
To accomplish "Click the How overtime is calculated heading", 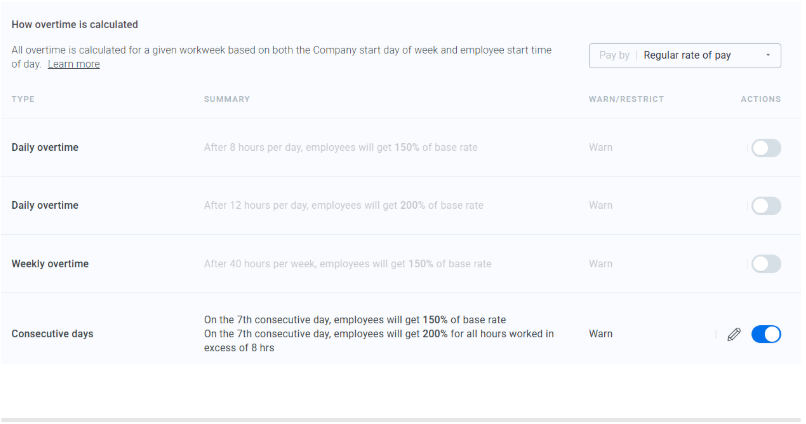I will [x=75, y=24].
